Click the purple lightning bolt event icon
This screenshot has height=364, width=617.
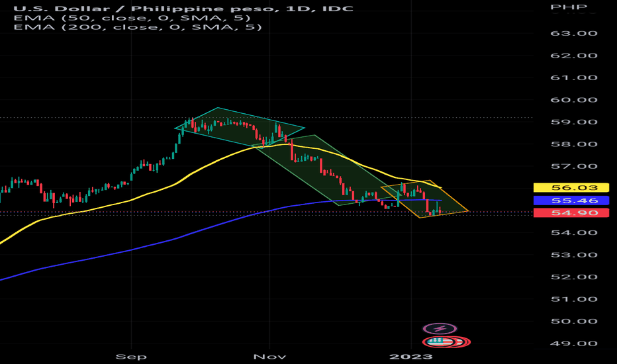click(440, 328)
